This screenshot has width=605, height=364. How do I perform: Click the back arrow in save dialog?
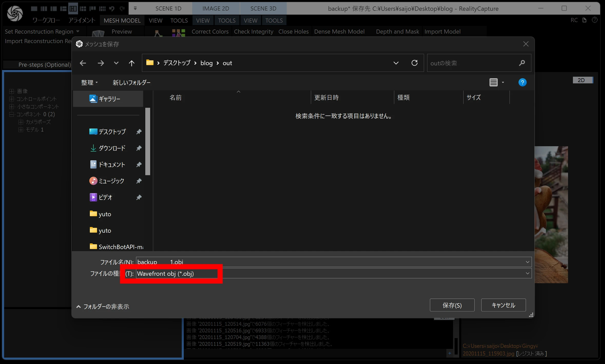pos(83,63)
